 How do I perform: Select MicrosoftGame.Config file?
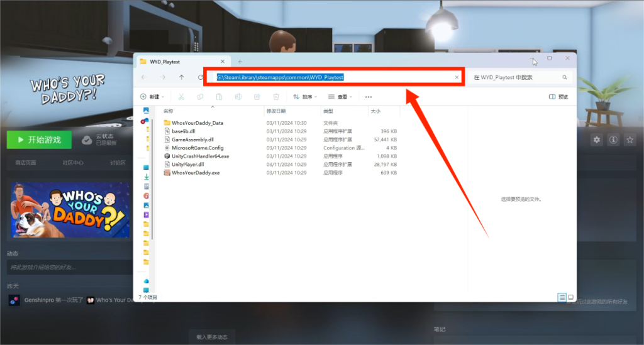click(x=197, y=148)
